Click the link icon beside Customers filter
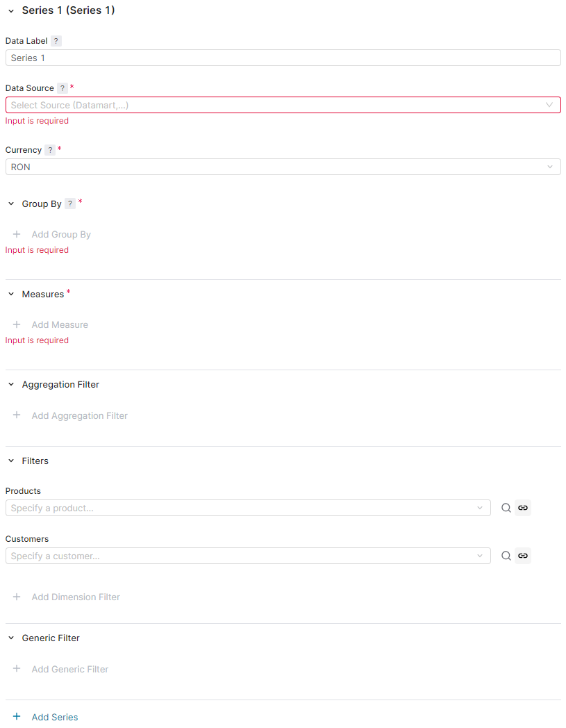Image resolution: width=566 pixels, height=728 pixels. 523,556
